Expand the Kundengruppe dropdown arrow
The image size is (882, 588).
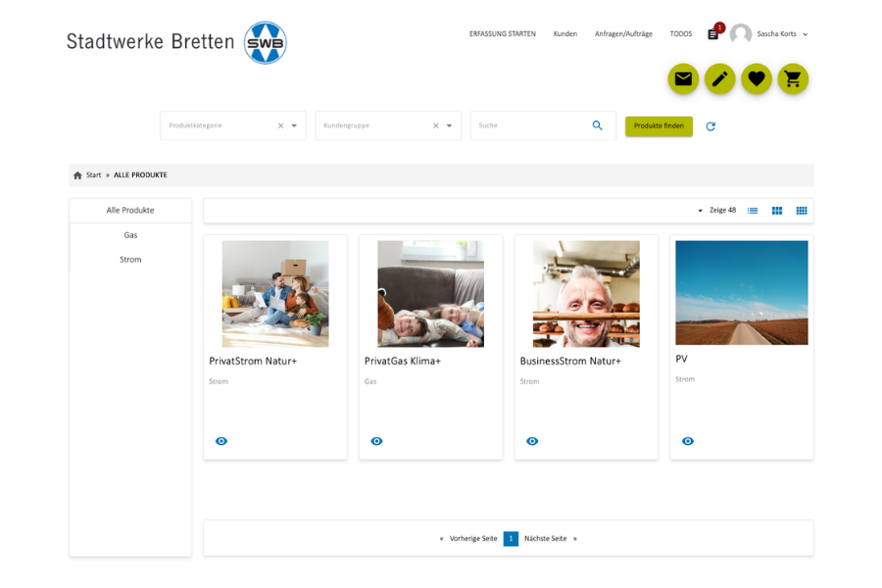pyautogui.click(x=449, y=125)
